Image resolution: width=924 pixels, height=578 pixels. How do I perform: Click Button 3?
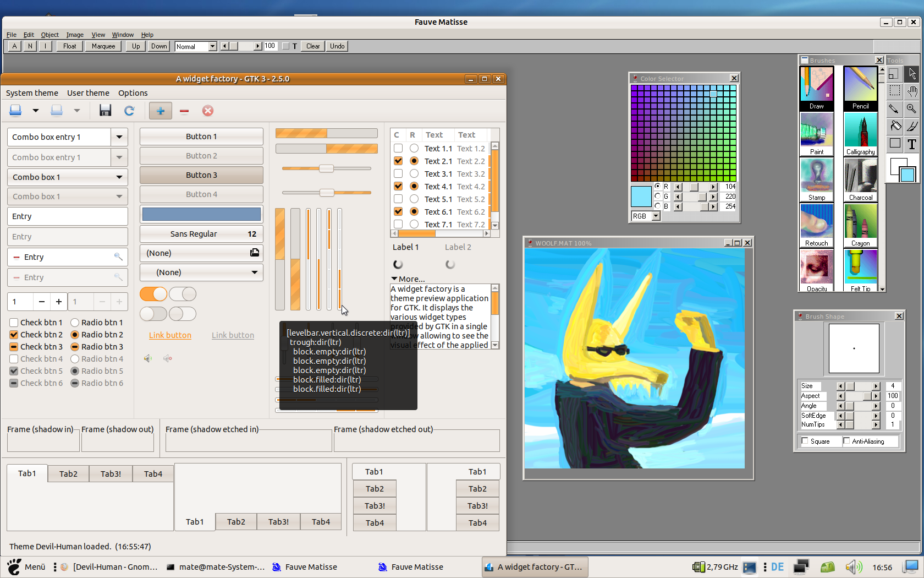pyautogui.click(x=201, y=175)
